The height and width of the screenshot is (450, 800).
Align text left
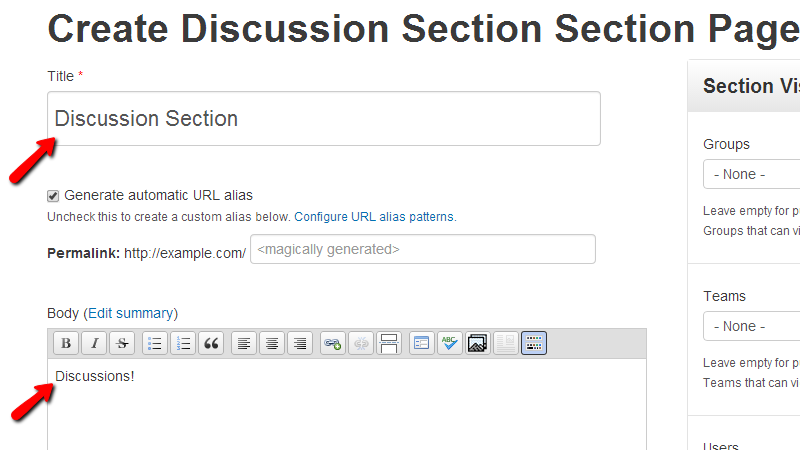point(244,343)
